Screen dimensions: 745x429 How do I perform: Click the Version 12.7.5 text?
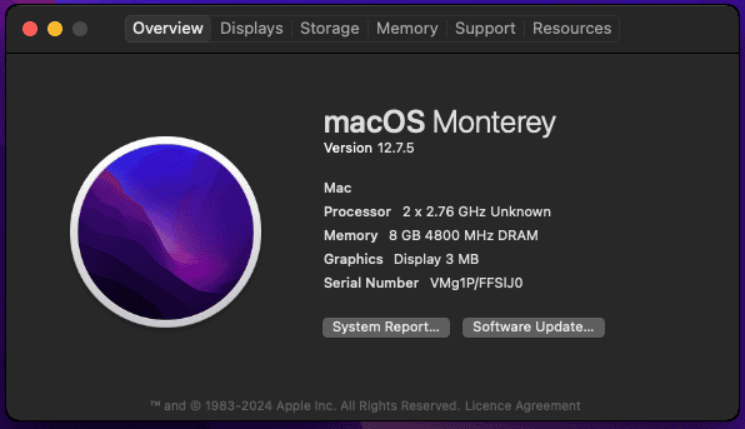[x=369, y=148]
